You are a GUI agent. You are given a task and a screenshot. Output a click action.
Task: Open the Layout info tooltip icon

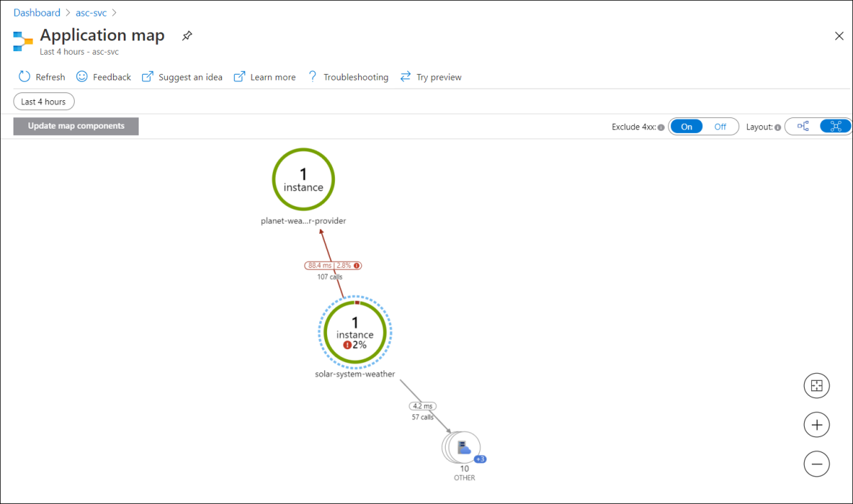coord(778,127)
